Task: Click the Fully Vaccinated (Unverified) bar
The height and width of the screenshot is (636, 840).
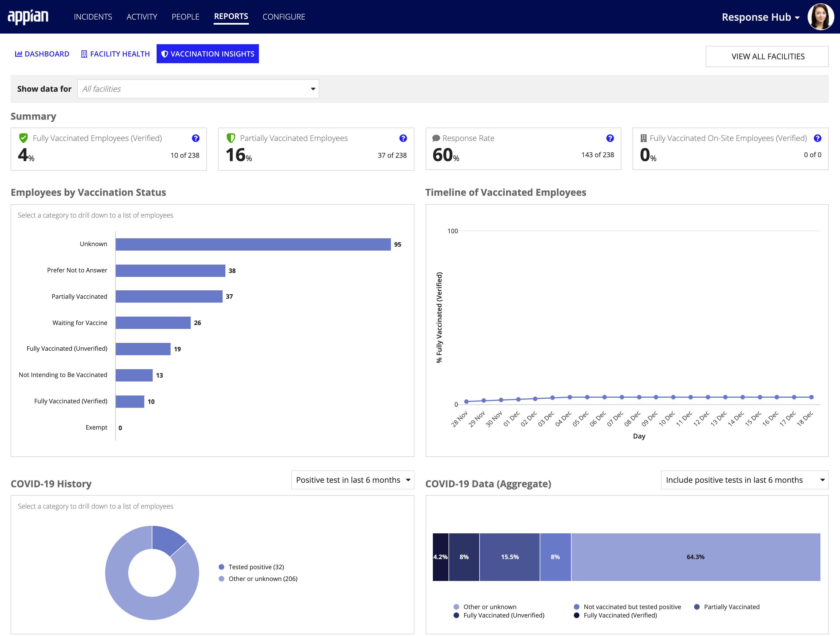Action: tap(143, 349)
